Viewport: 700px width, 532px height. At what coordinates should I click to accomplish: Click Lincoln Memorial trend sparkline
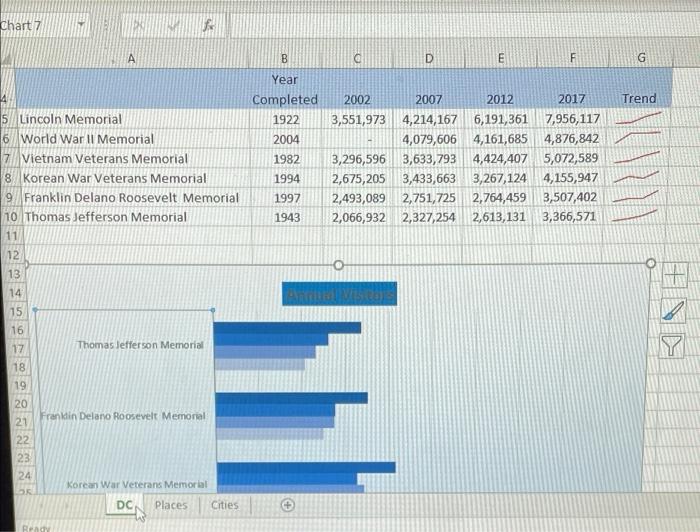tap(638, 118)
